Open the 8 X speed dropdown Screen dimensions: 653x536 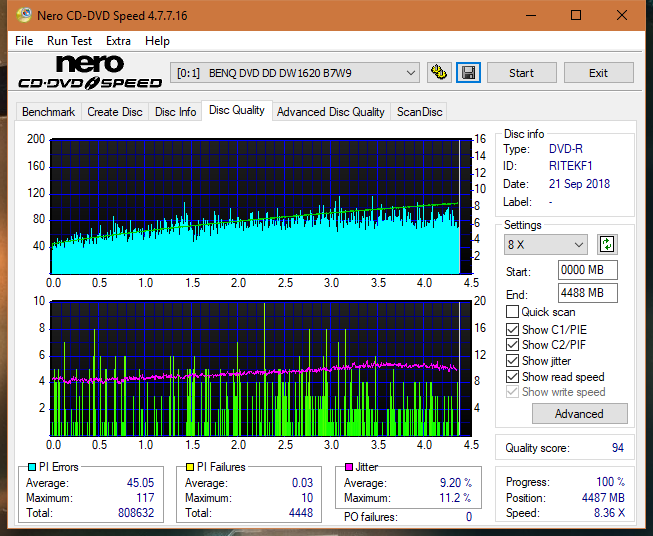[546, 244]
